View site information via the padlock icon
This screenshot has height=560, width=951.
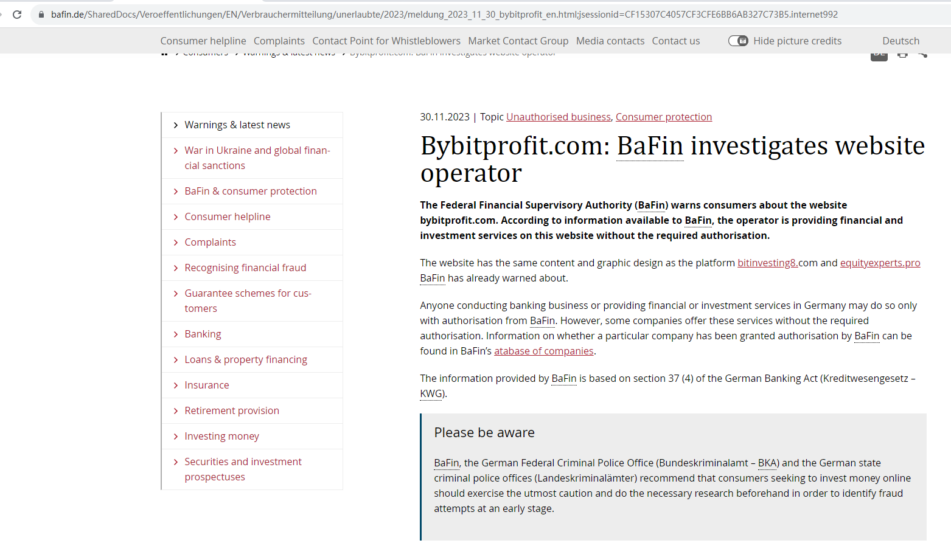pyautogui.click(x=41, y=15)
